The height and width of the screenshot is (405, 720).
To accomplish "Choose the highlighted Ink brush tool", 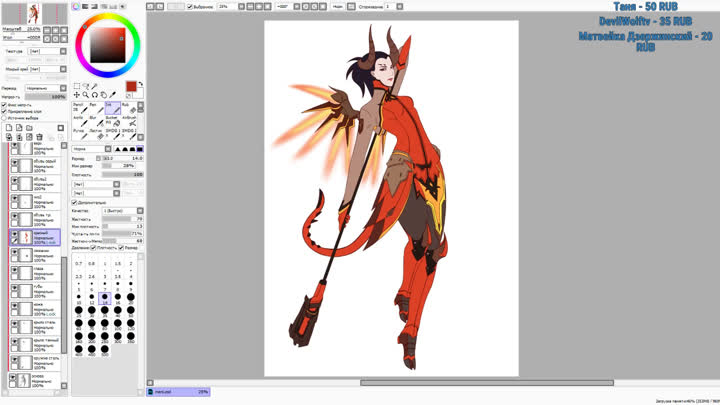I will coord(113,108).
